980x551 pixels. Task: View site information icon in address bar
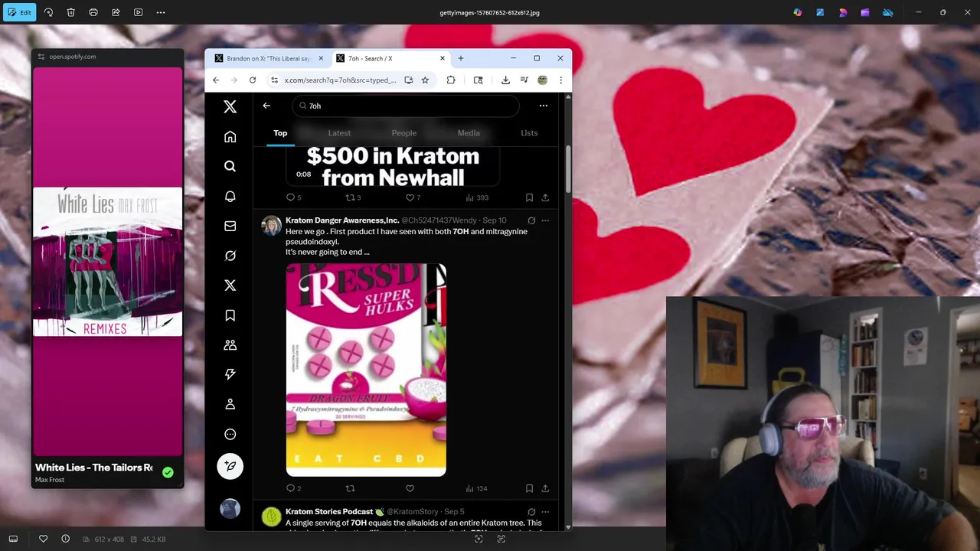point(274,80)
